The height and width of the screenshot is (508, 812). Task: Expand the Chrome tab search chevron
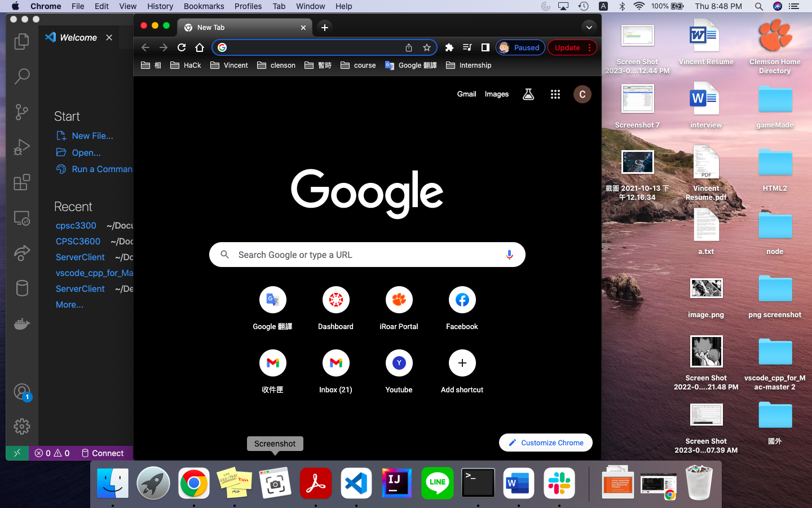[x=589, y=27]
